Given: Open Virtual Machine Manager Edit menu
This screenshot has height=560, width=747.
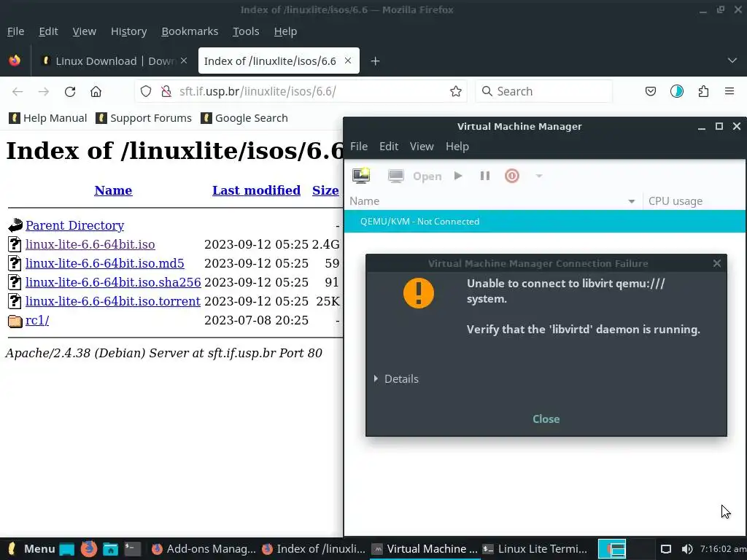Looking at the screenshot, I should 389,146.
